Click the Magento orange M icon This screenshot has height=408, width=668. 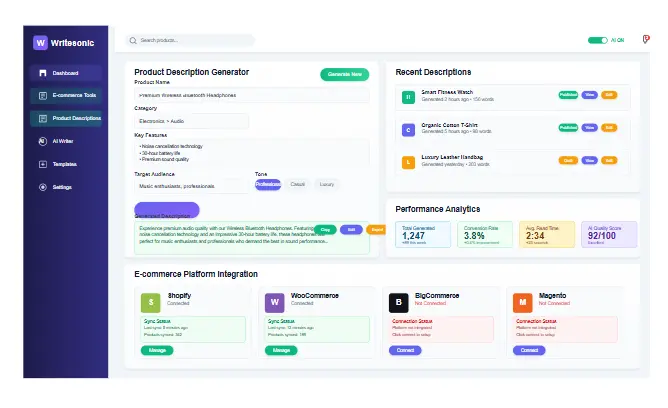coord(523,303)
